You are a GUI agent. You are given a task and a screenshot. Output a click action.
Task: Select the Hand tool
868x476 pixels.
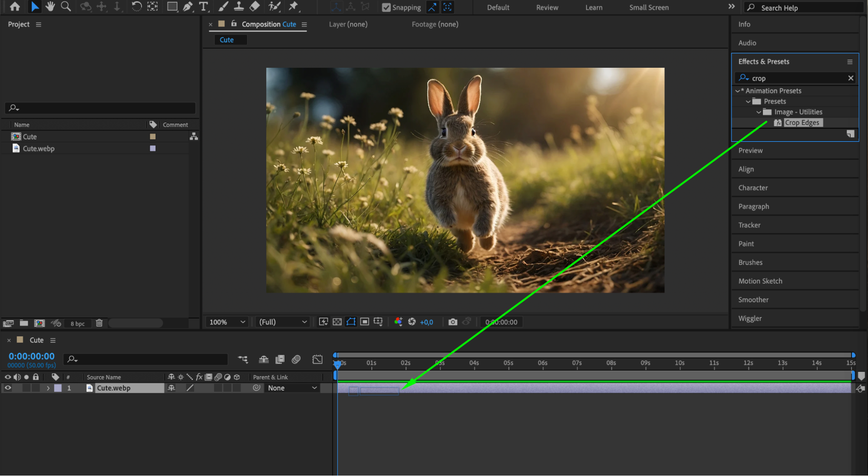tap(50, 7)
